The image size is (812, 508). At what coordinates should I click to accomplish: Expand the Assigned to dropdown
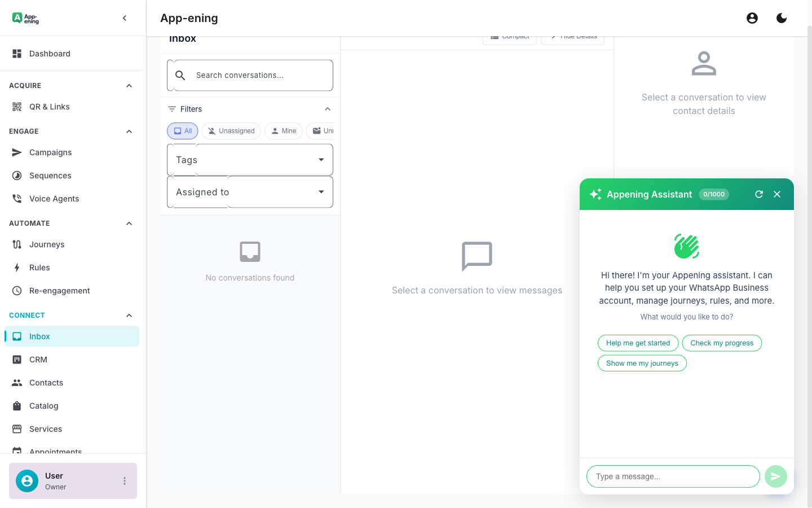(249, 192)
